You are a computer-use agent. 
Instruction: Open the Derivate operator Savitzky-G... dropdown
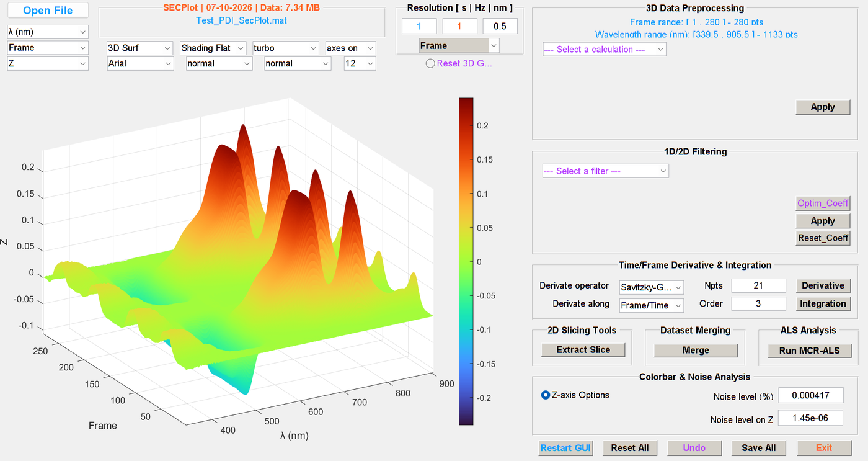tap(652, 287)
